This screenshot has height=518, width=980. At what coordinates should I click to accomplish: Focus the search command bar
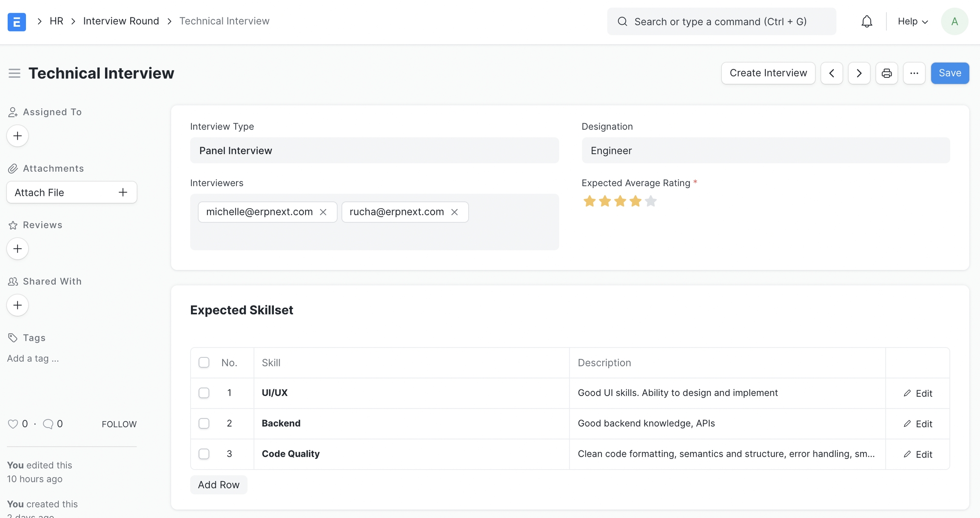pyautogui.click(x=721, y=21)
